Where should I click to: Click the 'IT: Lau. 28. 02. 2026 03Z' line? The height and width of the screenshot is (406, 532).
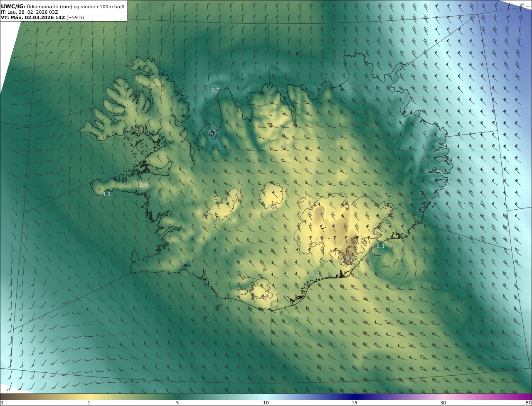(x=29, y=12)
